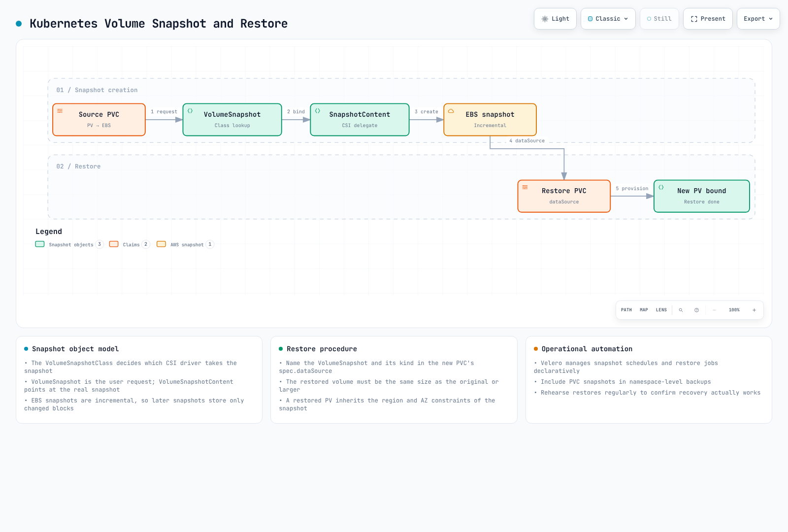Open the Classic style dropdown
Screen dimensions: 788x532
pyautogui.click(x=608, y=19)
